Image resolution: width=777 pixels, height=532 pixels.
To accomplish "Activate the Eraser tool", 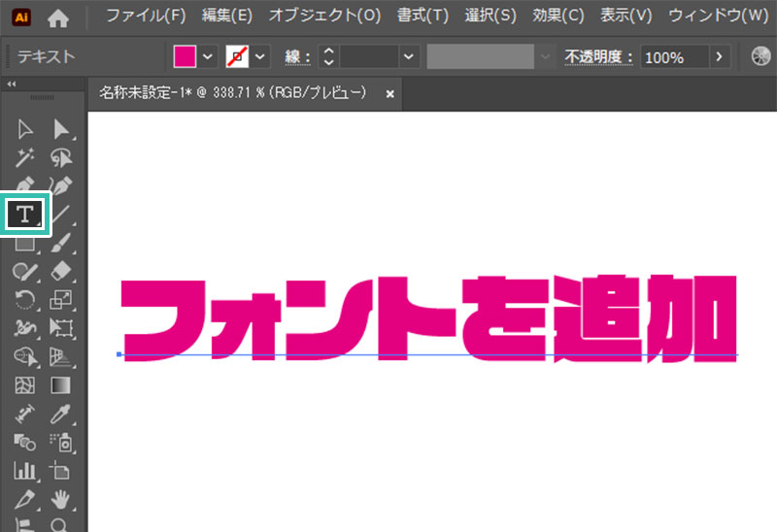I will (61, 271).
